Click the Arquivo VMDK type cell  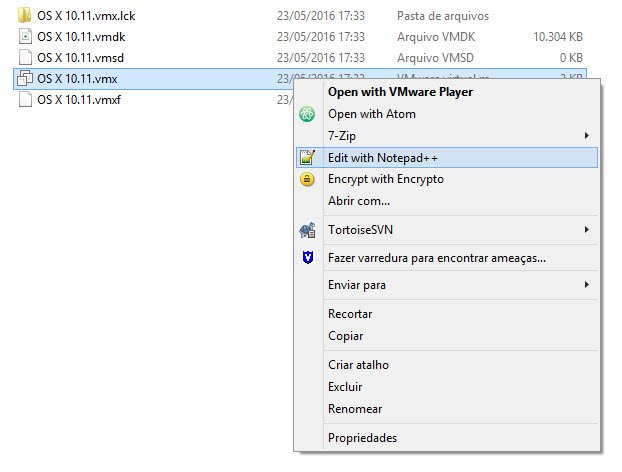coord(436,37)
